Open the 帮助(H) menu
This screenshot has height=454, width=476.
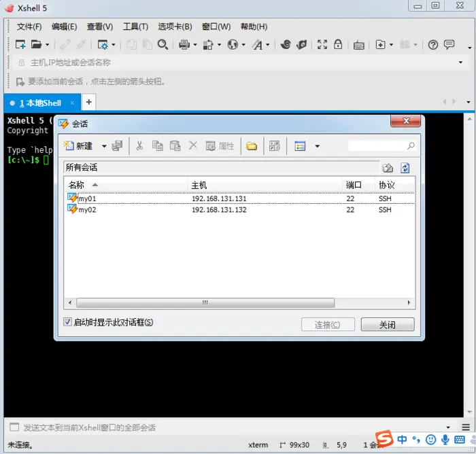pos(254,27)
